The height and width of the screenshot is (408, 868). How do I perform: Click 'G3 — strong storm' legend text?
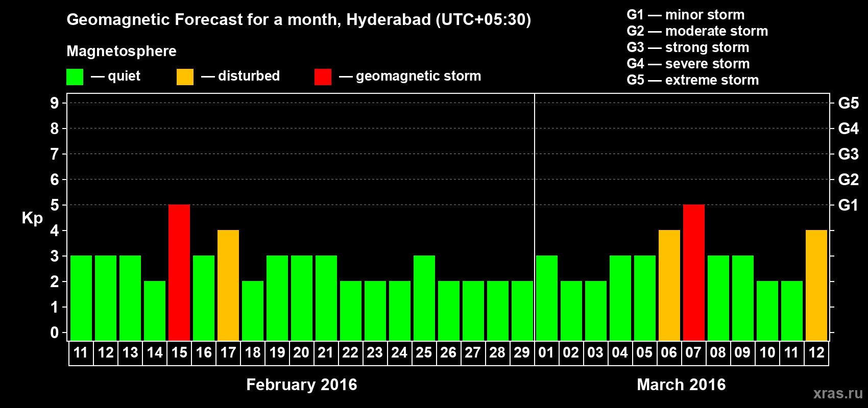point(688,47)
